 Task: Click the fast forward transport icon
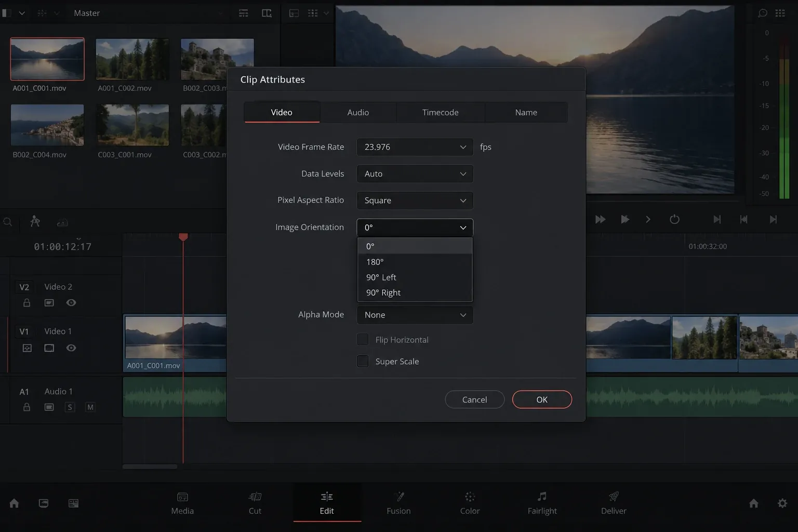tap(600, 219)
